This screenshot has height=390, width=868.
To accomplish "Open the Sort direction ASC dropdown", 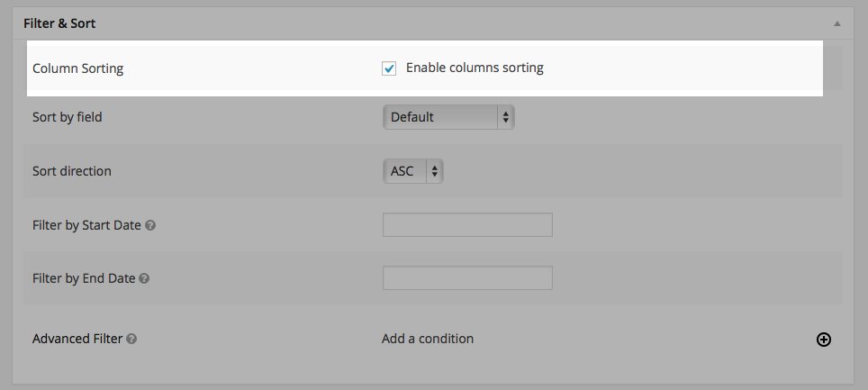I will click(x=412, y=170).
